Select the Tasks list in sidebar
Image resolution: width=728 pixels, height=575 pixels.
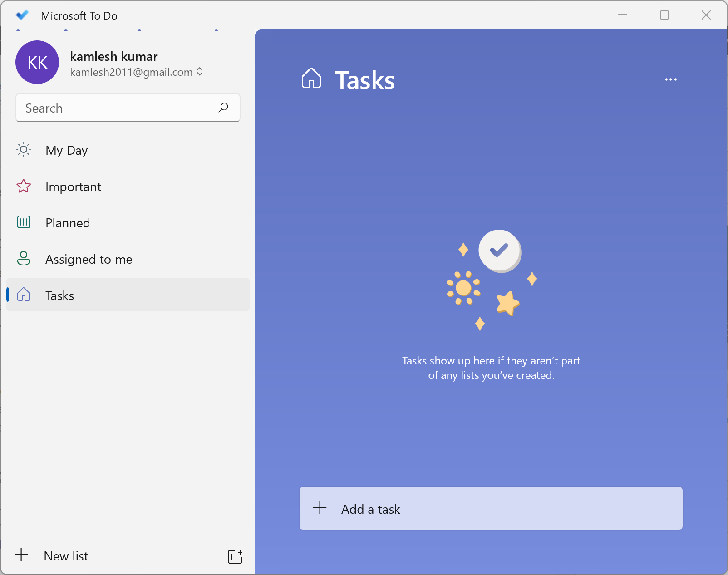[128, 295]
